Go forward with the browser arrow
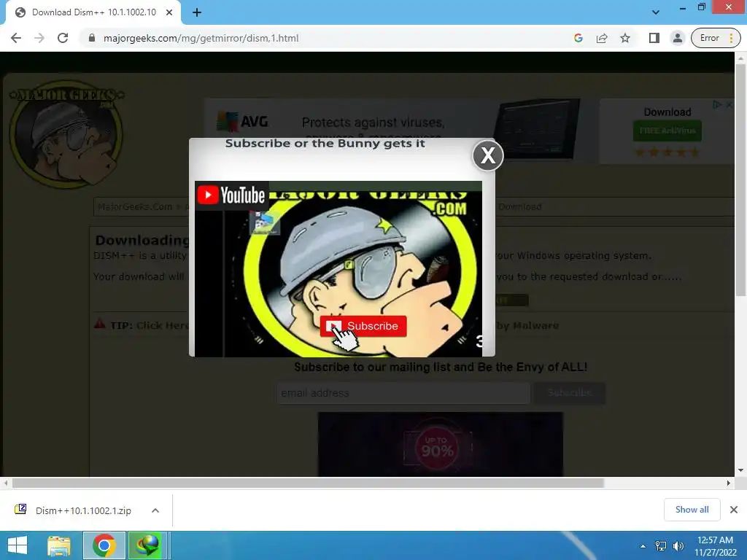Screen dimensions: 747x560 pos(39,38)
